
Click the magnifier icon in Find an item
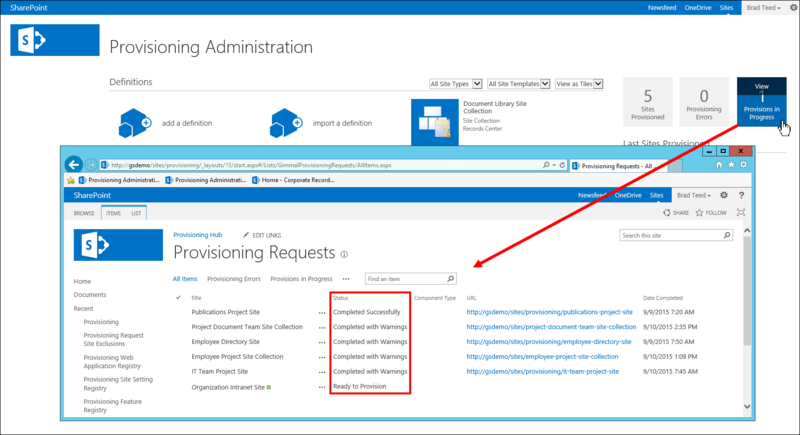[450, 279]
